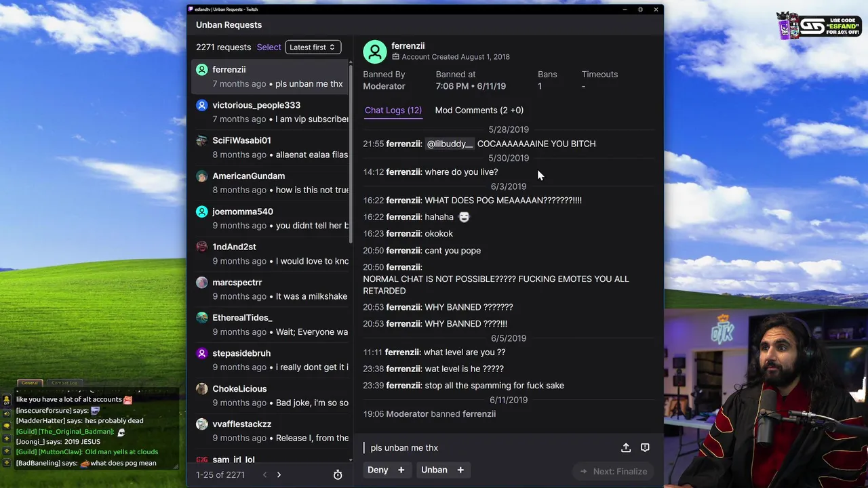868x488 pixels.
Task: Open vvafflestackzz unban request
Action: click(270, 431)
